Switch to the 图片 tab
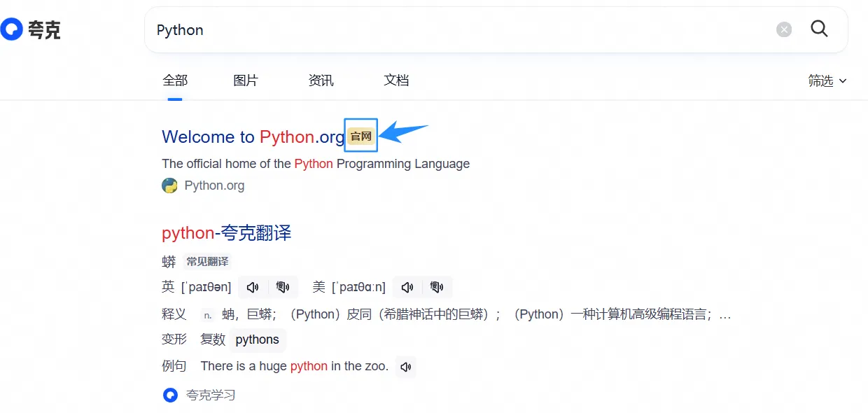The height and width of the screenshot is (413, 868). 246,80
